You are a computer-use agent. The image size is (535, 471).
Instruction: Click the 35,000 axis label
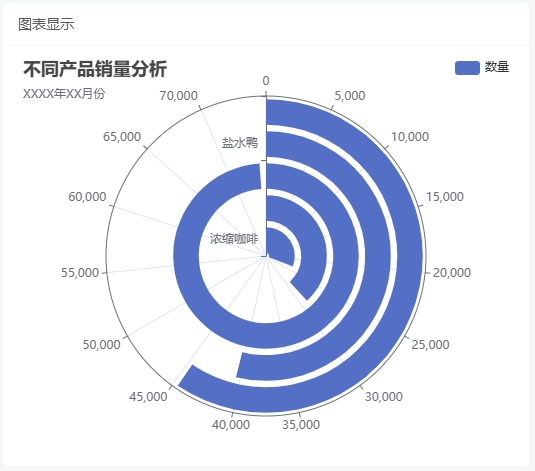[x=301, y=425]
